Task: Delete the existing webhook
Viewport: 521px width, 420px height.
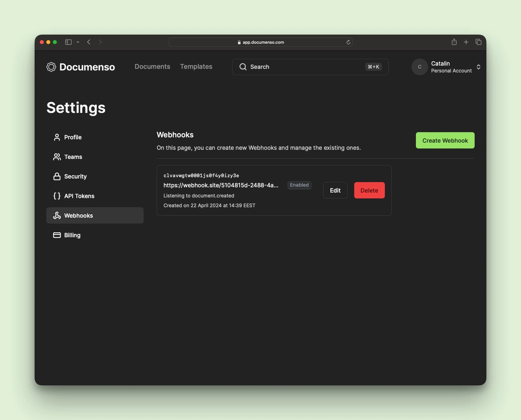Action: [369, 190]
